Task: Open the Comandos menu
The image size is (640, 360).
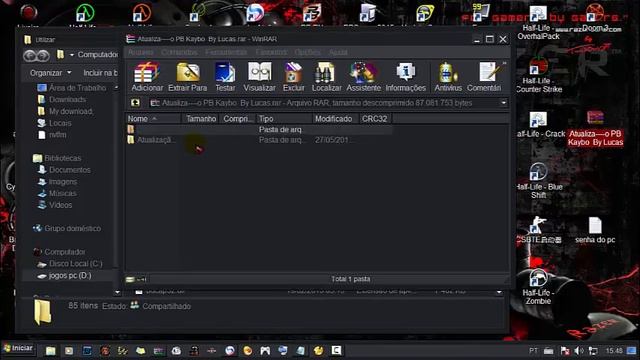Action: (179, 52)
